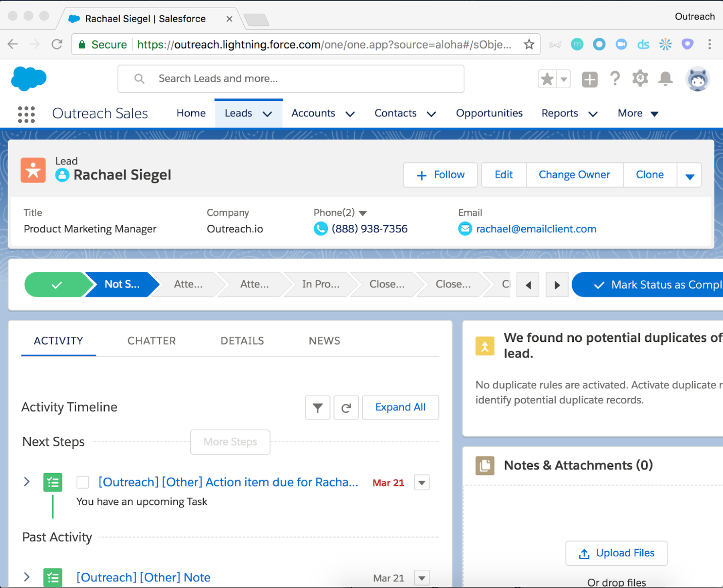The height and width of the screenshot is (588, 723).
Task: Open the Leads tab dropdown chevron
Action: (x=267, y=114)
